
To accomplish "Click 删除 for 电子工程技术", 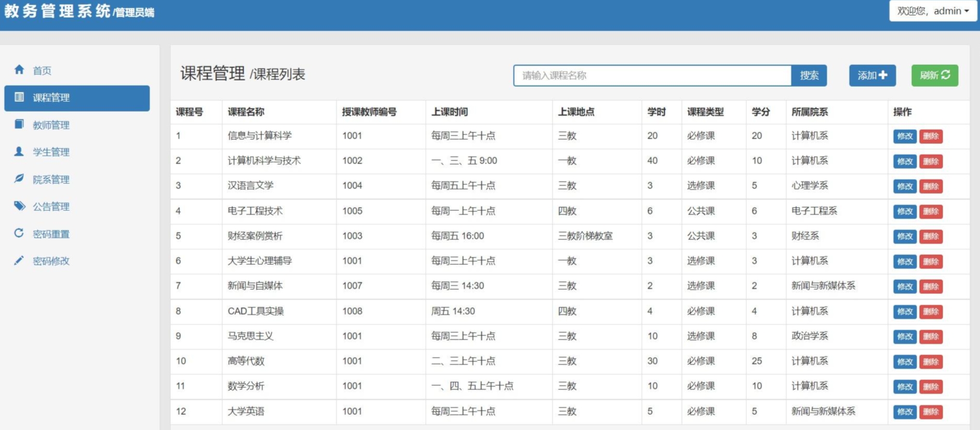I will tap(931, 211).
